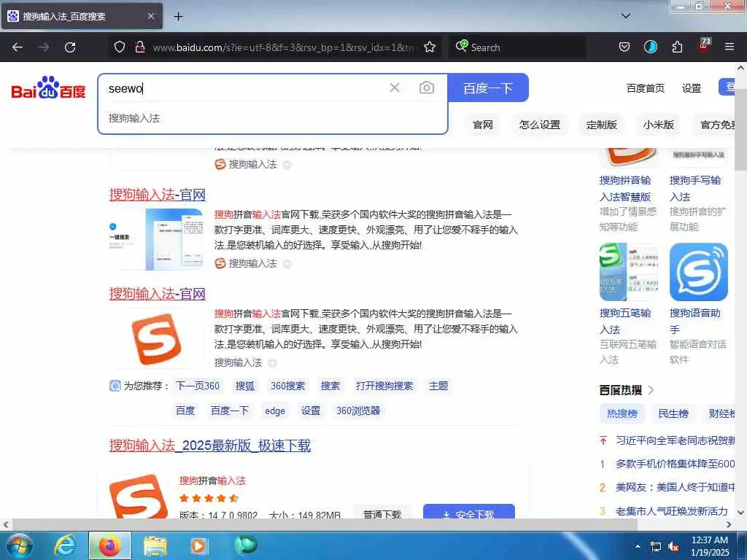Expand the list all tabs chevron

[626, 16]
